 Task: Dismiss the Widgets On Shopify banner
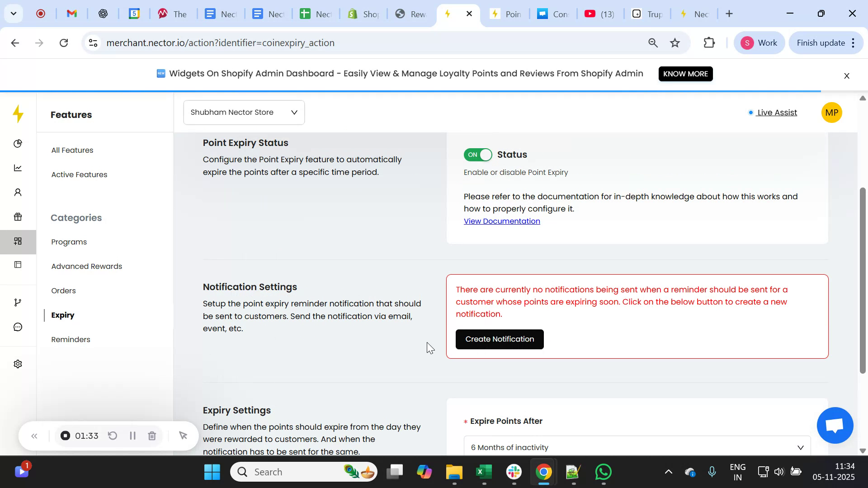coord(846,75)
